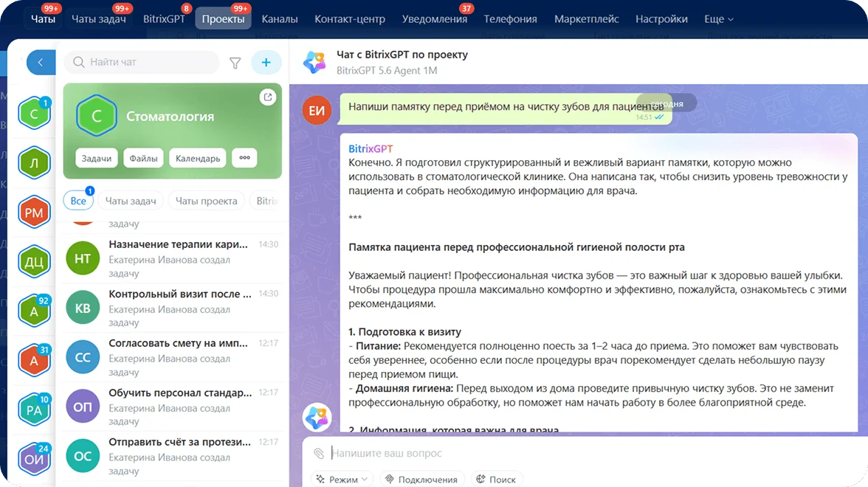The height and width of the screenshot is (487, 868).
Task: Select the Чаты задач filter chip
Action: pyautogui.click(x=131, y=201)
